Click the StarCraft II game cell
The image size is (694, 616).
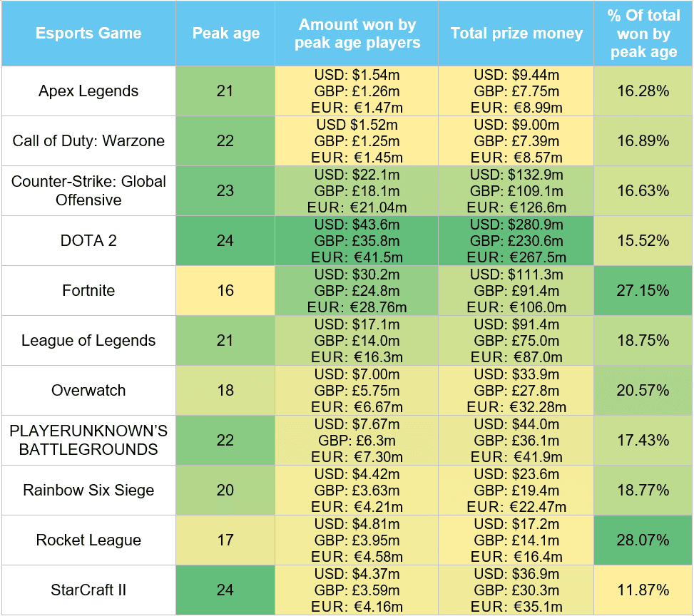tap(88, 590)
